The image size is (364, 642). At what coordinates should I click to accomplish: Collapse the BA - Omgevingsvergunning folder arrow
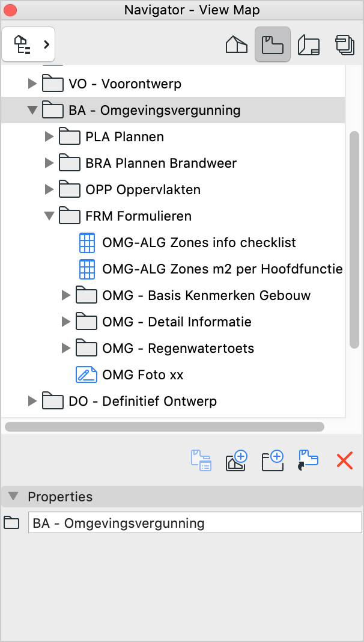[32, 110]
